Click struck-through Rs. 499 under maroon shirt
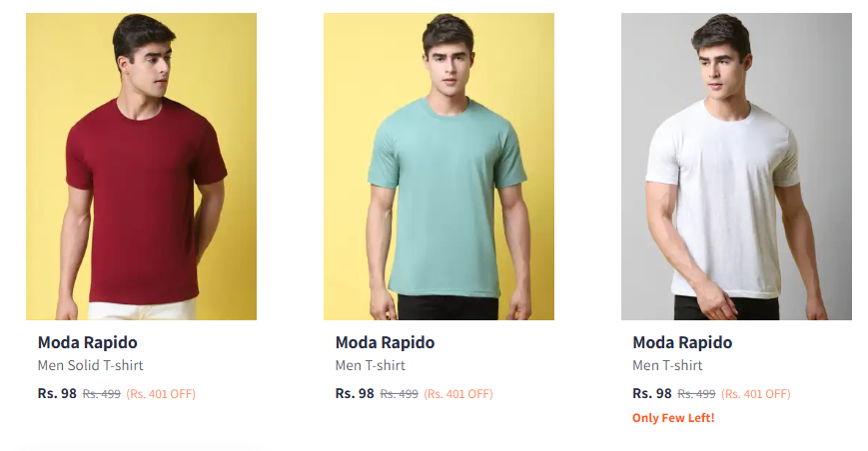This screenshot has width=868, height=451. [101, 394]
